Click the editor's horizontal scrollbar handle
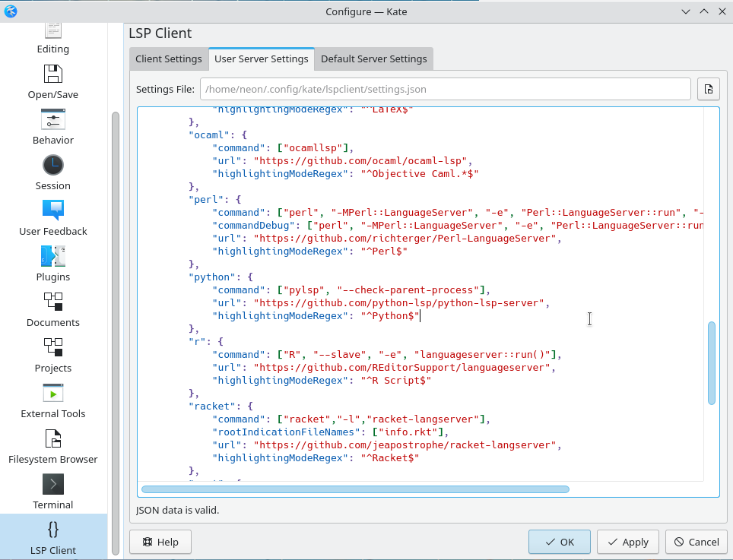The image size is (733, 560). [x=355, y=489]
